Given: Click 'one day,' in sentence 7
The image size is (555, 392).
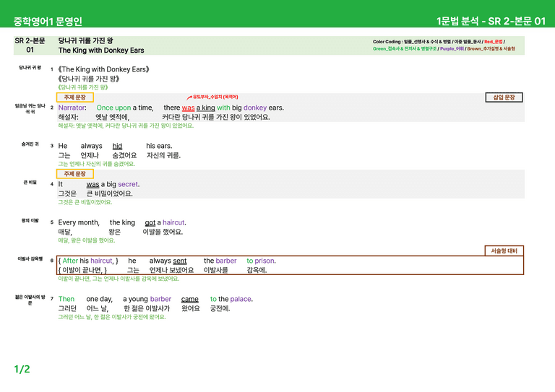Looking at the screenshot, I should 100,299.
